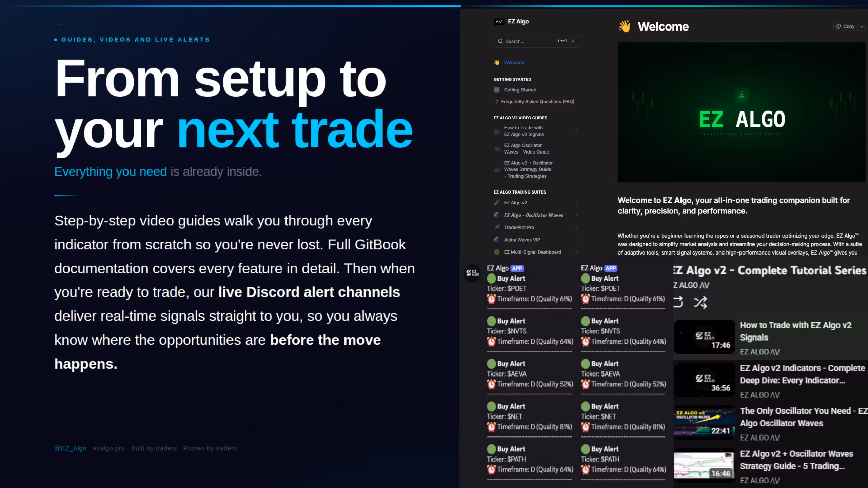Click the rocket icon beside EZ Algo v2
Viewport: 868px width, 488px height.
497,203
